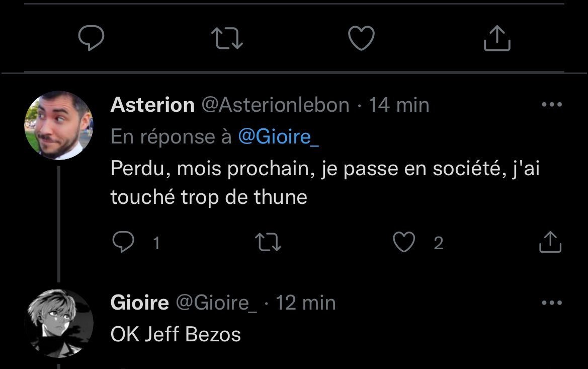Open Asterion's tweet text 'Perdu, mois prochain'

point(324,183)
